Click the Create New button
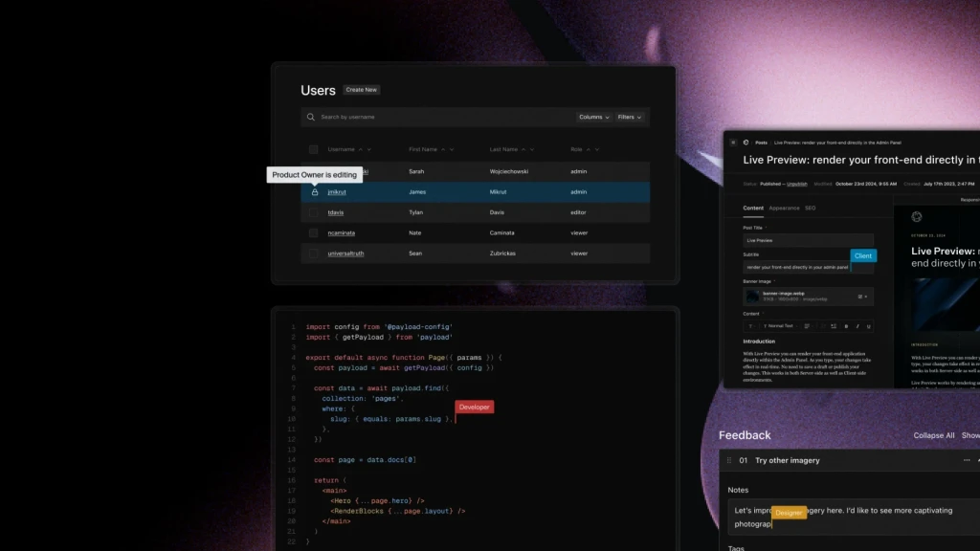980x551 pixels. pyautogui.click(x=362, y=90)
